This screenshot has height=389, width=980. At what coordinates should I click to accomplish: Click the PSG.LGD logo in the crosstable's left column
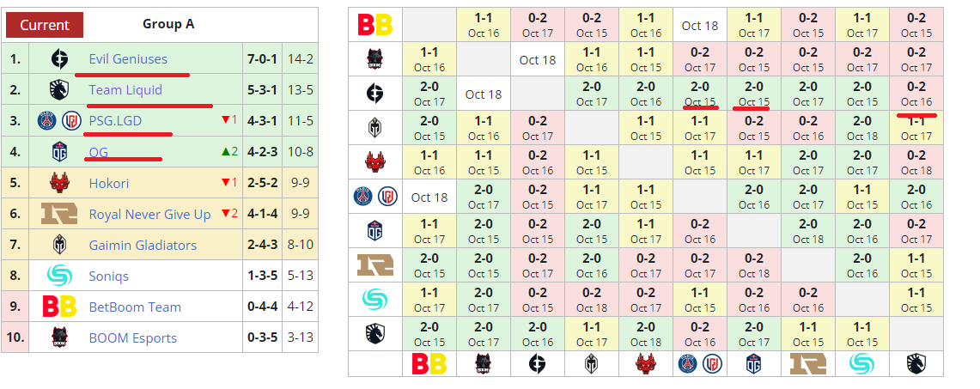[x=374, y=197]
